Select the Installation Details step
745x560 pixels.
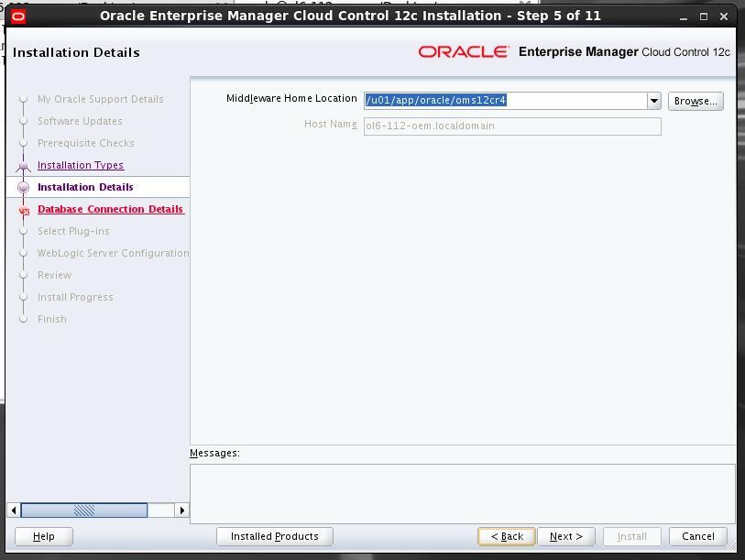[85, 187]
